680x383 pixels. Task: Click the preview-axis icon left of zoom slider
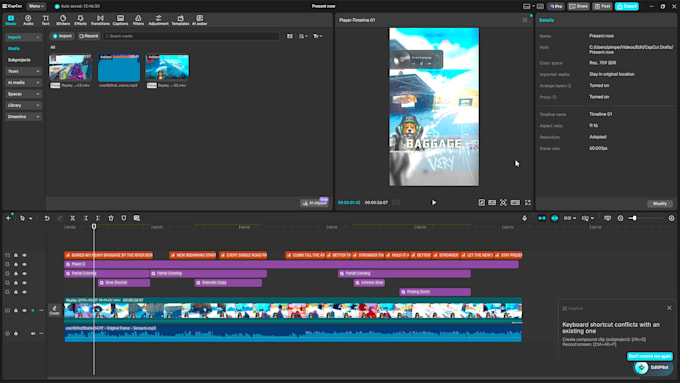(607, 218)
